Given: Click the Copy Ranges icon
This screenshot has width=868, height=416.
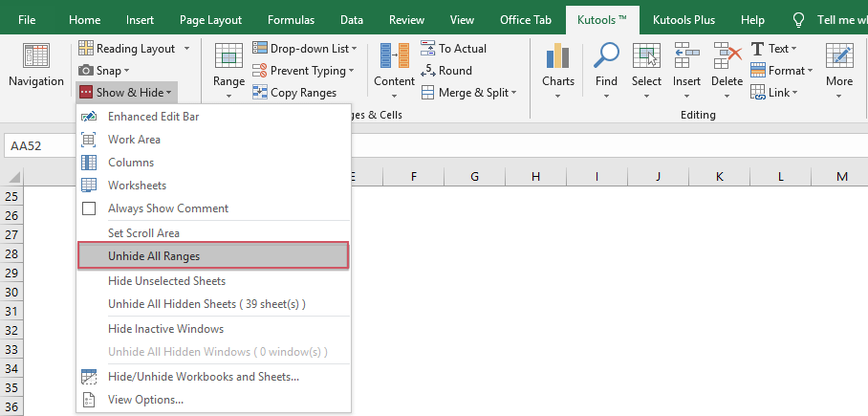Looking at the screenshot, I should click(x=260, y=93).
